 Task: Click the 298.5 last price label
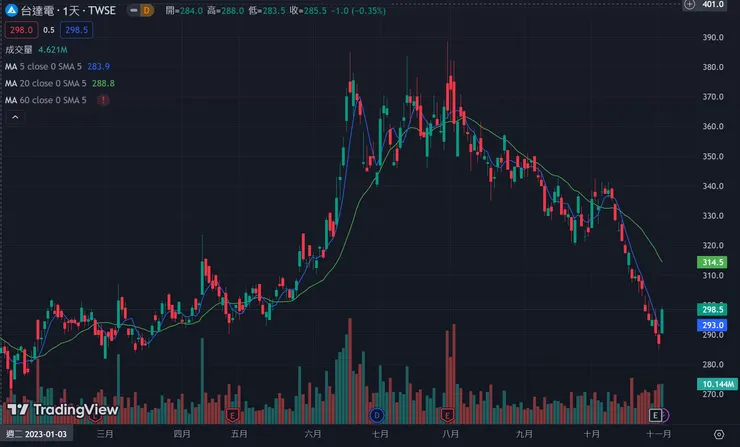point(712,310)
